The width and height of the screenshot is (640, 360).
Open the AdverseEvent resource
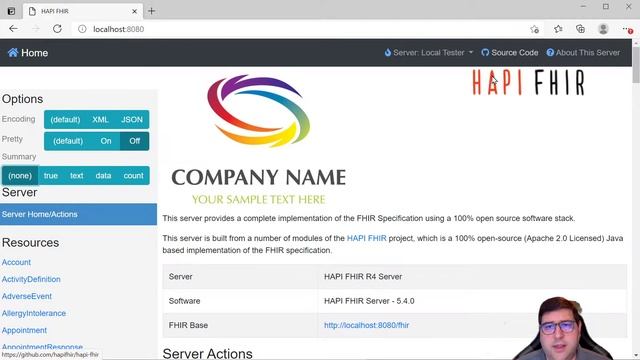pyautogui.click(x=27, y=296)
